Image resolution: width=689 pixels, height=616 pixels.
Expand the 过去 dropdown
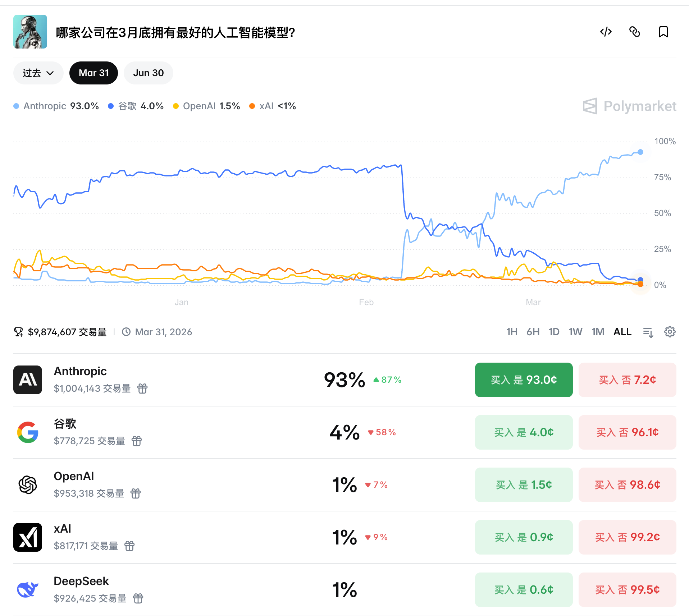38,73
